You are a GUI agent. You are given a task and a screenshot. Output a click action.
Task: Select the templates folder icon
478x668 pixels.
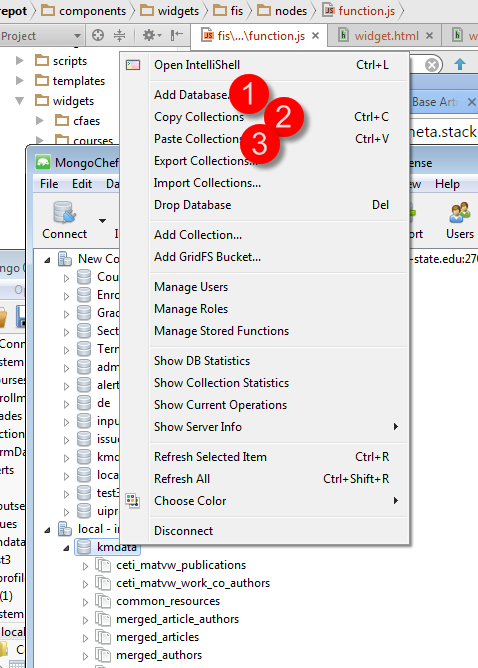[42, 80]
